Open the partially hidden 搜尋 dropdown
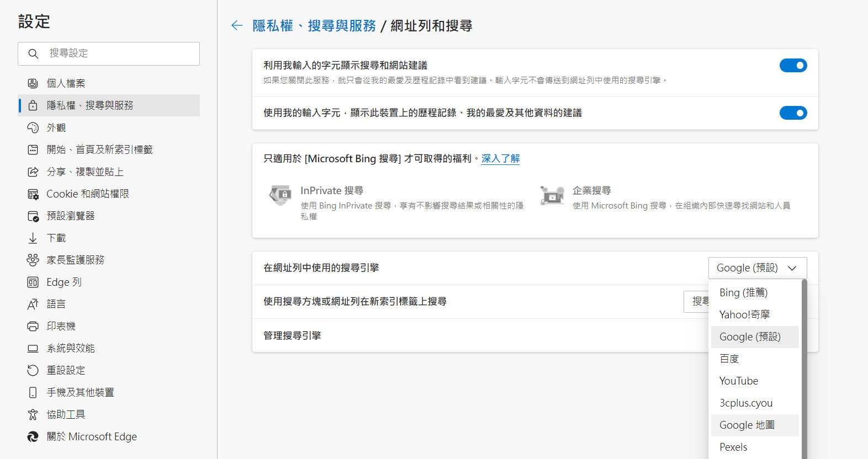 click(x=696, y=302)
